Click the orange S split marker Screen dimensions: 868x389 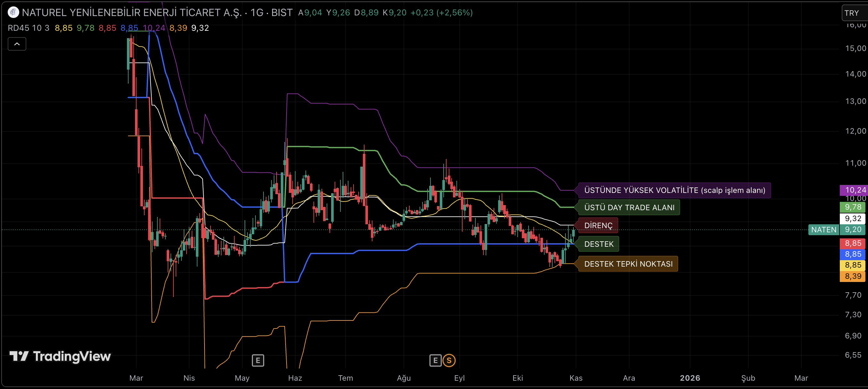point(449,360)
